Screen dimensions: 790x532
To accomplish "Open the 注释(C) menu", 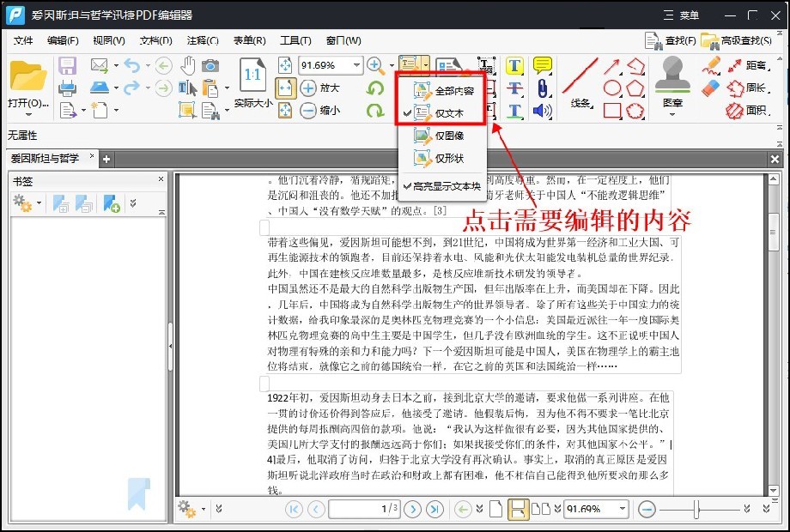I will (x=201, y=39).
